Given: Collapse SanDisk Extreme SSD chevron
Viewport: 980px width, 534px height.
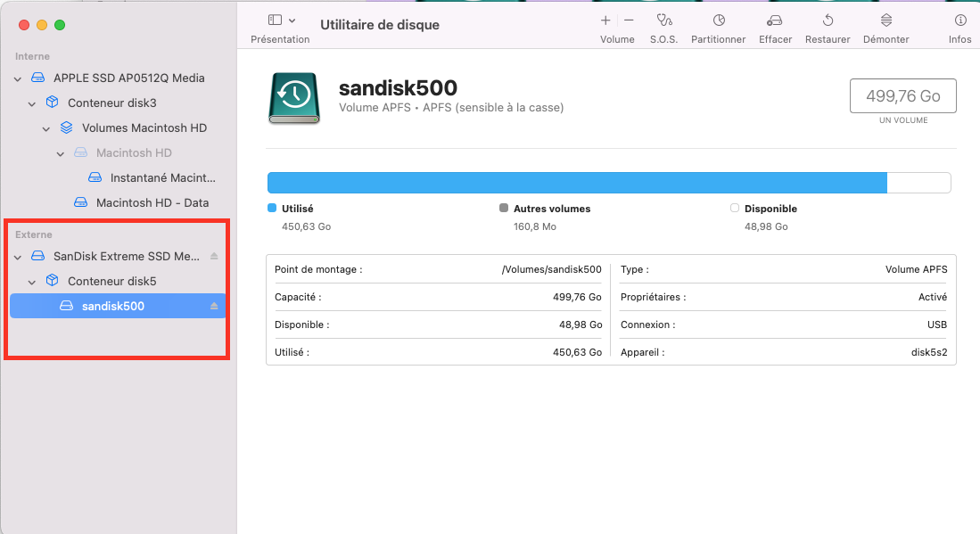Looking at the screenshot, I should pyautogui.click(x=18, y=257).
